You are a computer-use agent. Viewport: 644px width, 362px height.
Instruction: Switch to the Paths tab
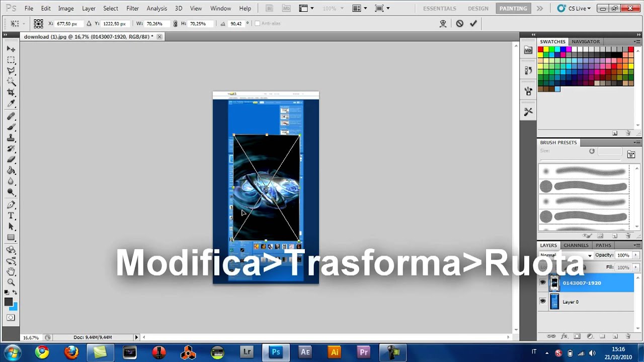point(603,245)
